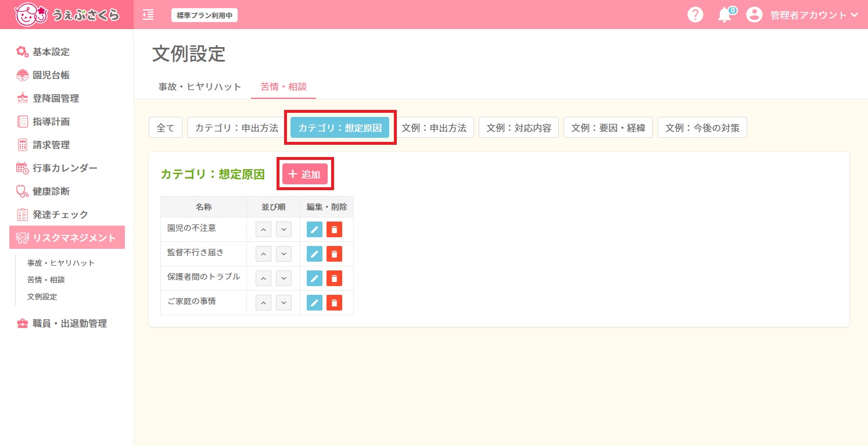This screenshot has height=446, width=868.
Task: Click the ご家庭の事情 name cell
Action: [203, 303]
